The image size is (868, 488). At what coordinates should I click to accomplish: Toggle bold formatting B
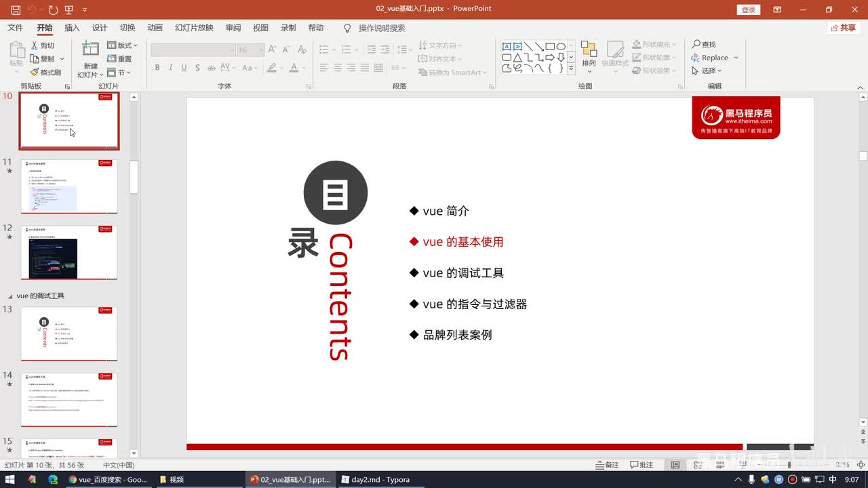(x=157, y=68)
